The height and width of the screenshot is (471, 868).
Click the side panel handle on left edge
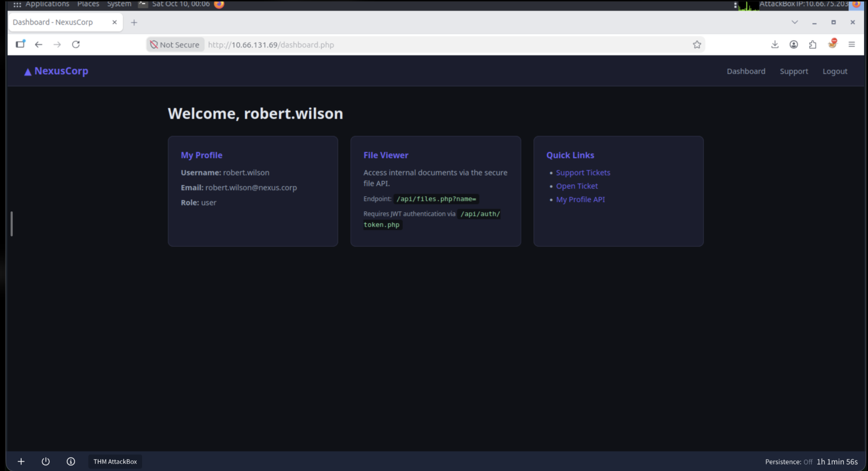tap(12, 224)
